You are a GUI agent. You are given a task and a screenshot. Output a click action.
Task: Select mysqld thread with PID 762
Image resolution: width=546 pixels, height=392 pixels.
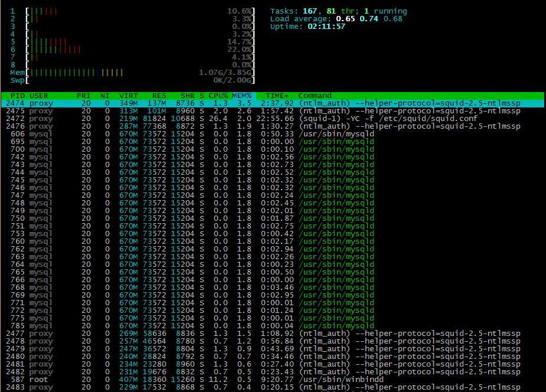pyautogui.click(x=273, y=249)
